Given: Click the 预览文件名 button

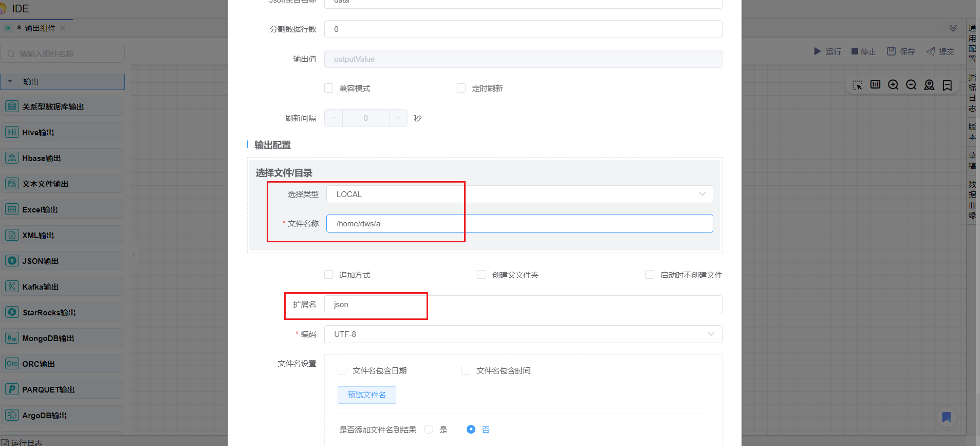Looking at the screenshot, I should [366, 395].
